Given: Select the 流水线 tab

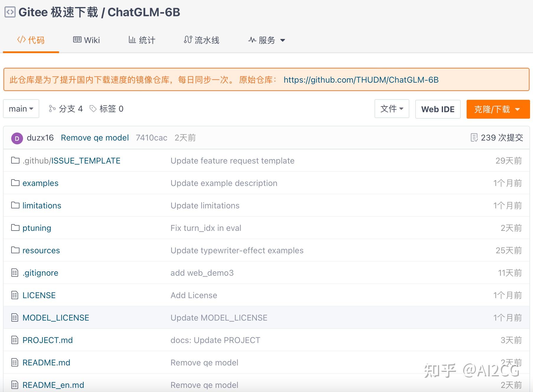Looking at the screenshot, I should 202,40.
